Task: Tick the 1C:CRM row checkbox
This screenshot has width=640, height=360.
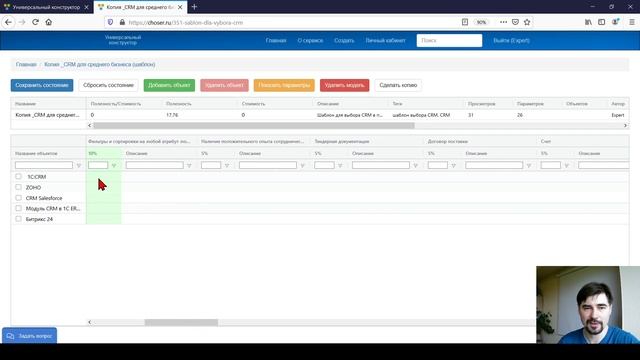Action: [x=18, y=176]
